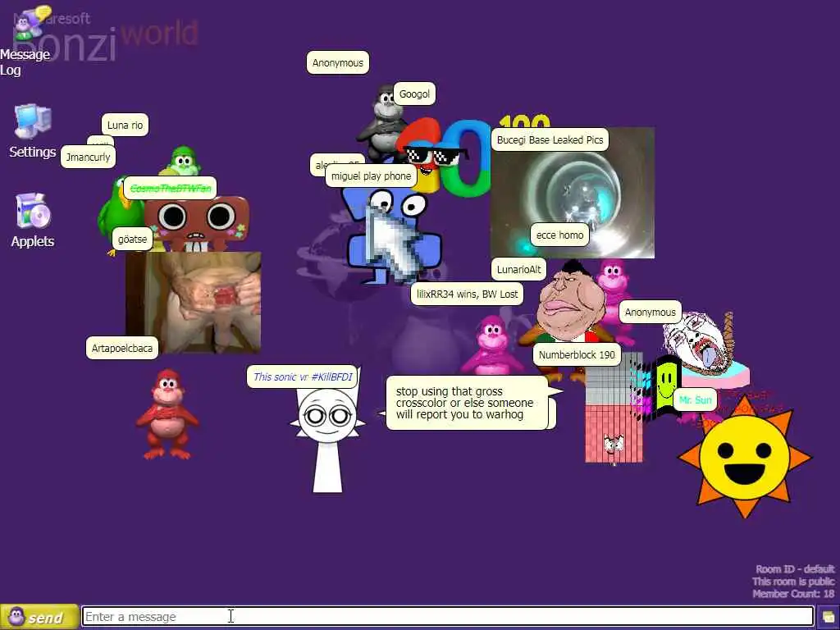Focus the Enter a message field
The height and width of the screenshot is (630, 840).
click(447, 617)
